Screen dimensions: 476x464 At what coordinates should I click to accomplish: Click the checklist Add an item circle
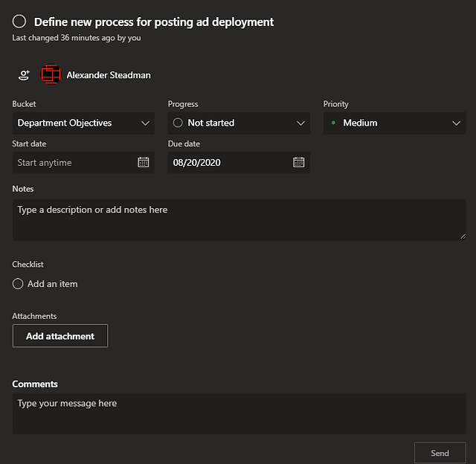18,284
